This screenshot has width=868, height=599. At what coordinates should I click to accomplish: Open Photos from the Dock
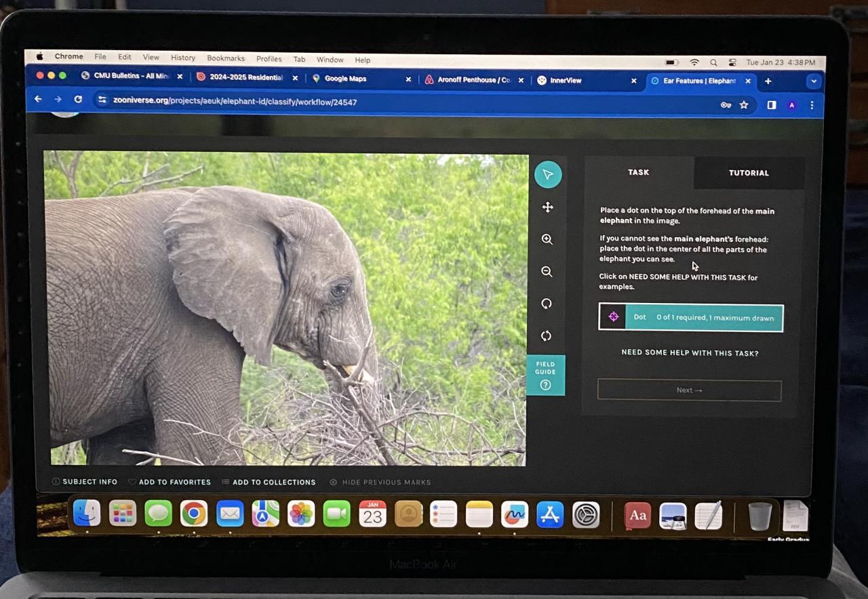[x=301, y=514]
